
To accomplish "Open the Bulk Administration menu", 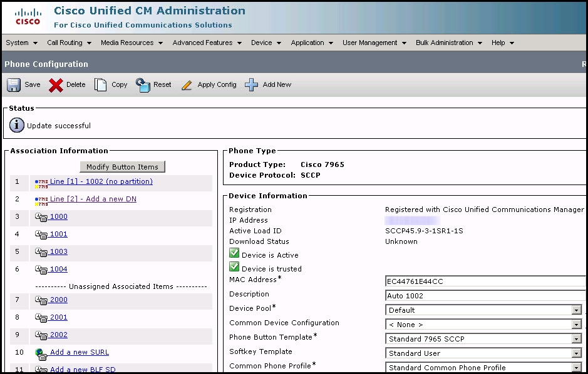I will (449, 43).
